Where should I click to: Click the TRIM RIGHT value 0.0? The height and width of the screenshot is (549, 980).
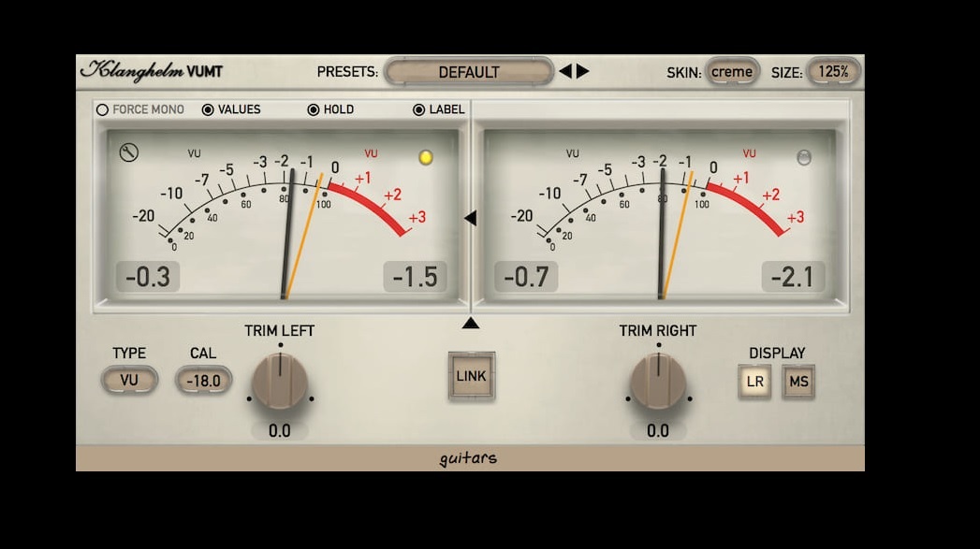click(x=657, y=430)
